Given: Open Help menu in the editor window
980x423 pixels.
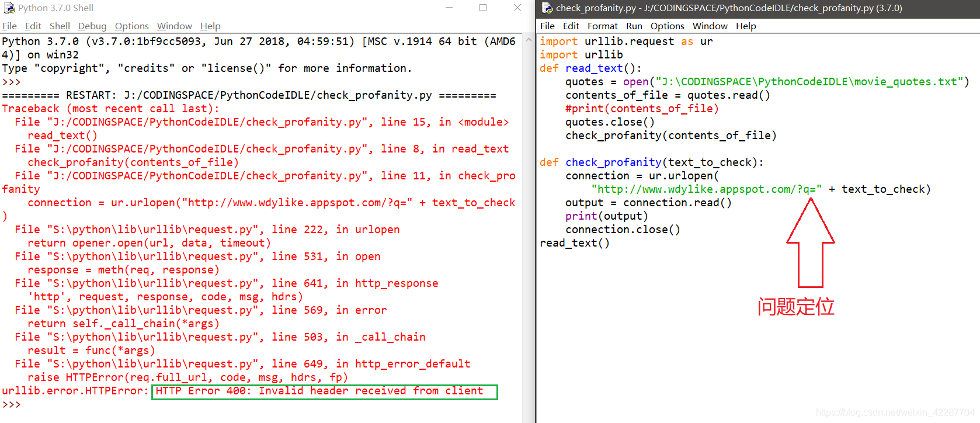Looking at the screenshot, I should pos(746,26).
